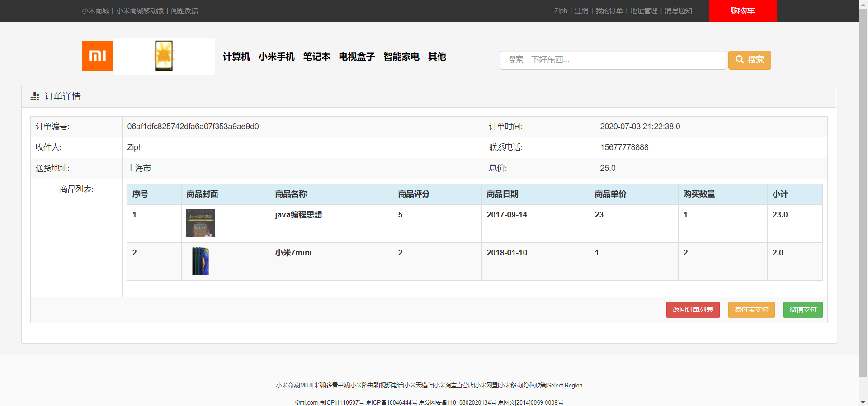This screenshot has width=868, height=406.
Task: Focus the 搜索一下好东西 search field
Action: [x=613, y=60]
